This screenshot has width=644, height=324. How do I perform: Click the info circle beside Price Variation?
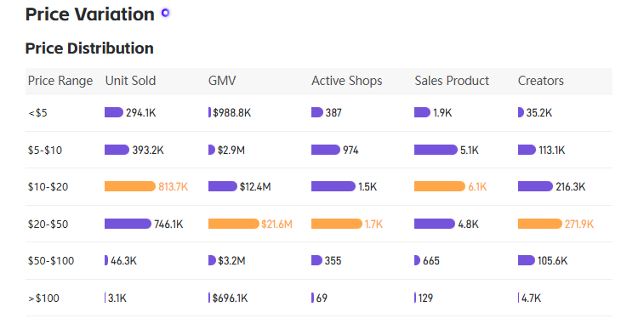tap(165, 13)
